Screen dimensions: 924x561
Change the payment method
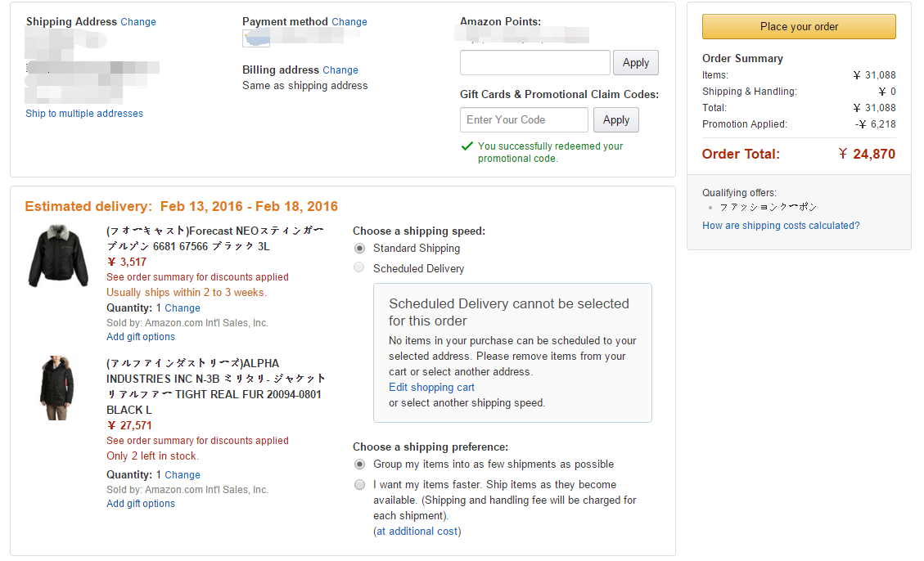coord(349,22)
